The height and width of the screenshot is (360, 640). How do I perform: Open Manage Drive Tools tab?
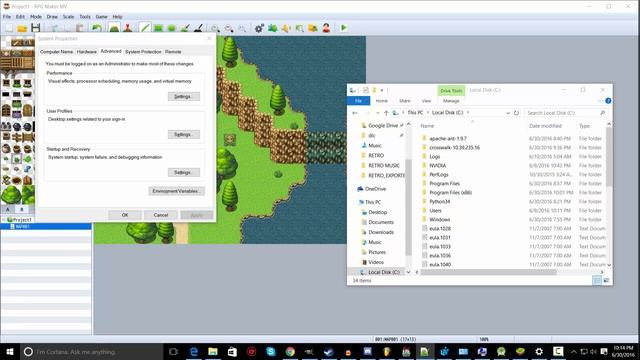pos(451,101)
